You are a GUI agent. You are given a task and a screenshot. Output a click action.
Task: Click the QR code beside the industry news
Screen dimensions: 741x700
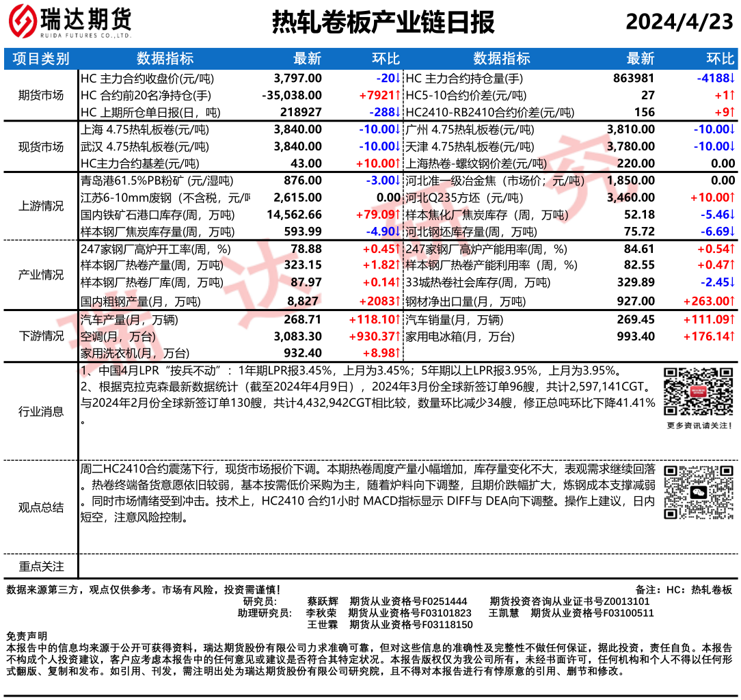coord(698,392)
